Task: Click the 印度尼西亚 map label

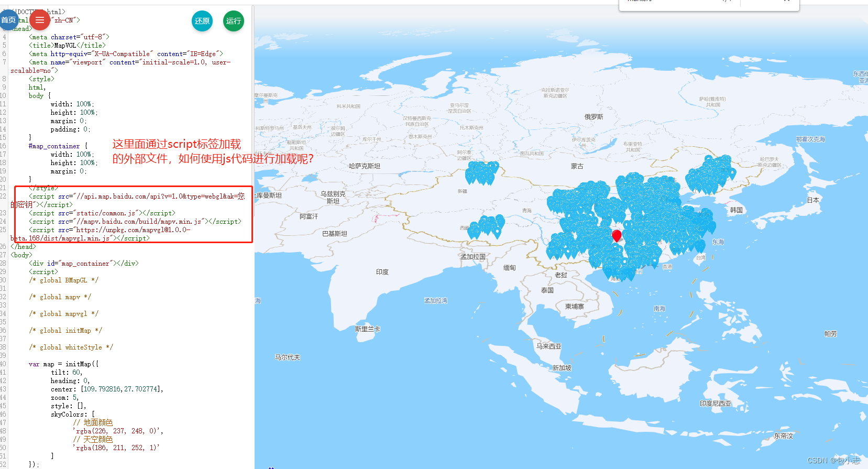Action: click(716, 403)
